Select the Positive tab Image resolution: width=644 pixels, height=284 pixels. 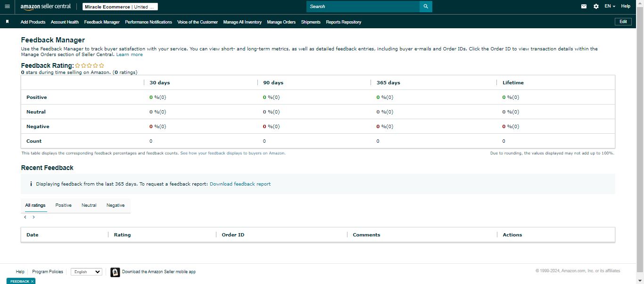63,205
